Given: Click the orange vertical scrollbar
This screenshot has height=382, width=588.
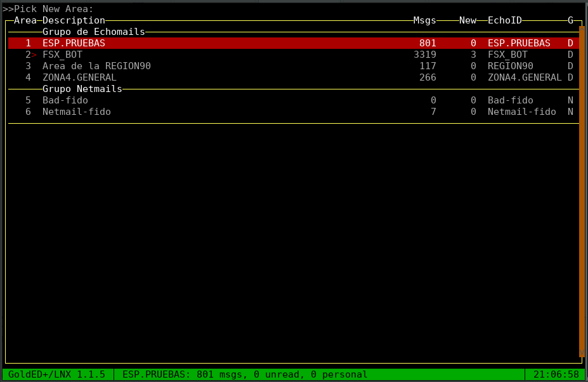Looking at the screenshot, I should tap(582, 190).
